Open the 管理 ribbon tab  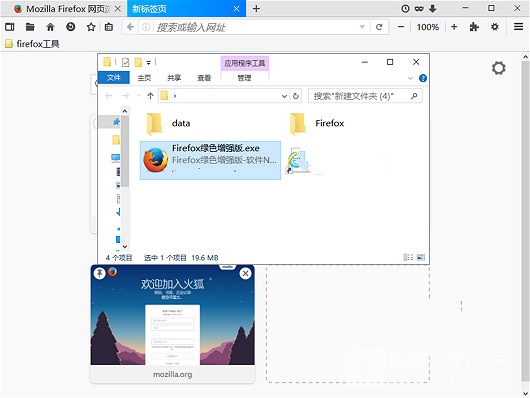244,78
